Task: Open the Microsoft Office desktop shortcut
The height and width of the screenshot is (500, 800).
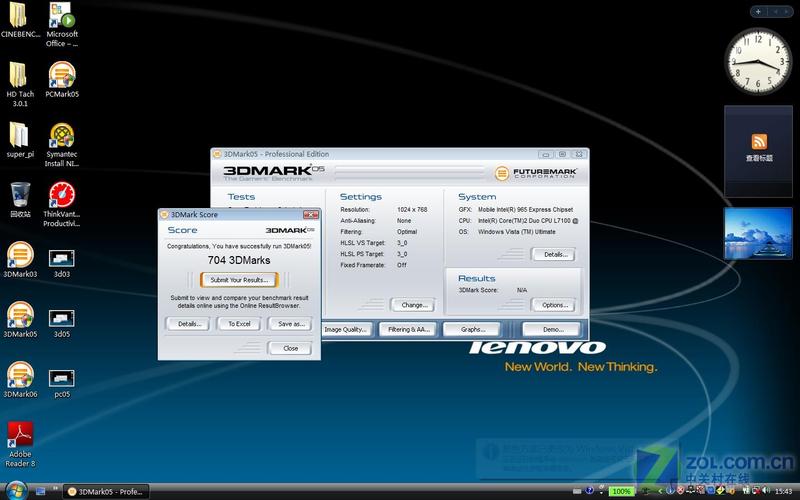Action: pos(62,24)
